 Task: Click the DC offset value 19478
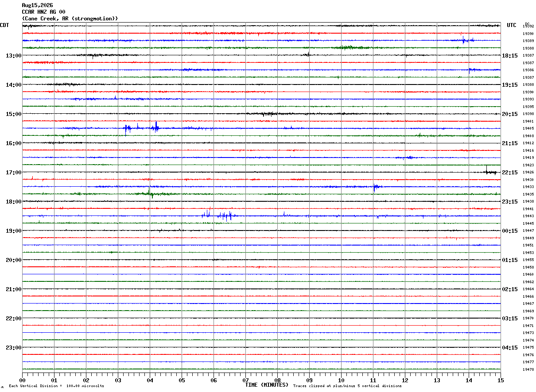[528, 369]
